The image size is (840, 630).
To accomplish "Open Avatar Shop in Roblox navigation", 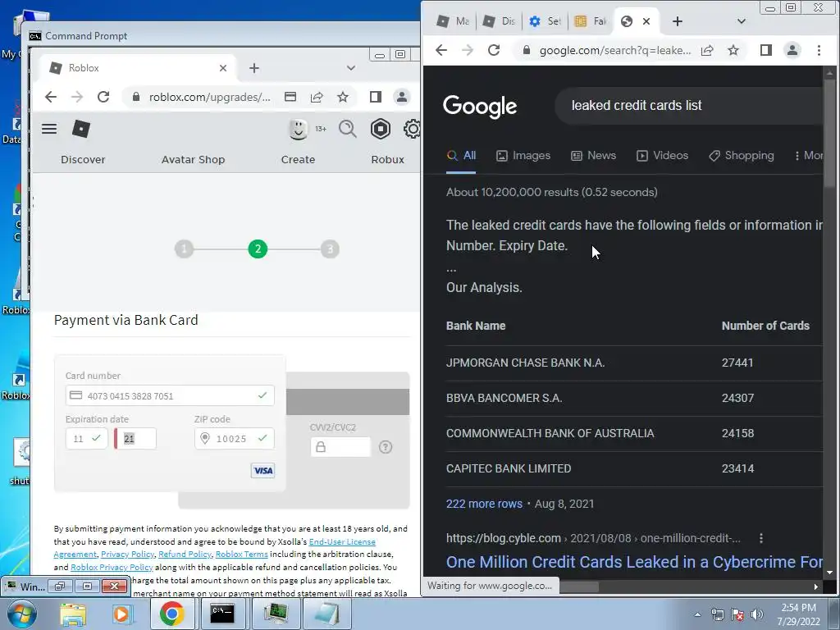I will pos(194,160).
